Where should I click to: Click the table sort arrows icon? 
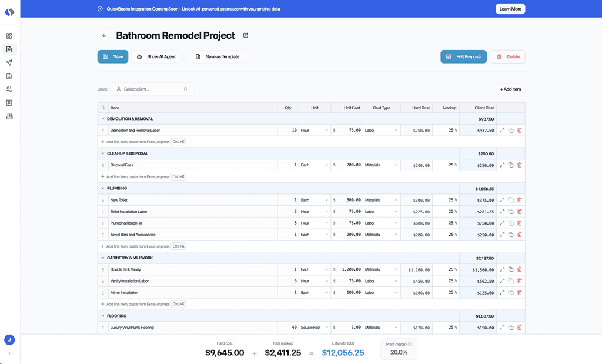click(103, 108)
